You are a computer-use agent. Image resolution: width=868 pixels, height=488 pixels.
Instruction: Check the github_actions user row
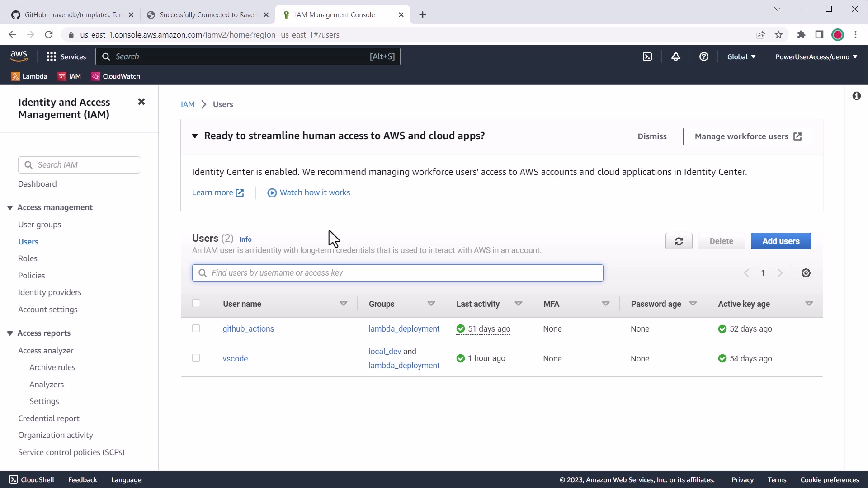tap(196, 328)
